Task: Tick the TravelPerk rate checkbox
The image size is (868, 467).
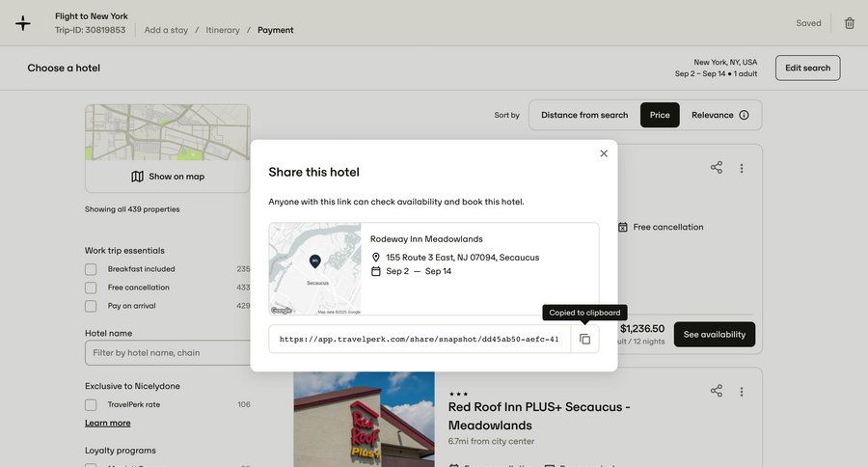Action: pyautogui.click(x=91, y=404)
